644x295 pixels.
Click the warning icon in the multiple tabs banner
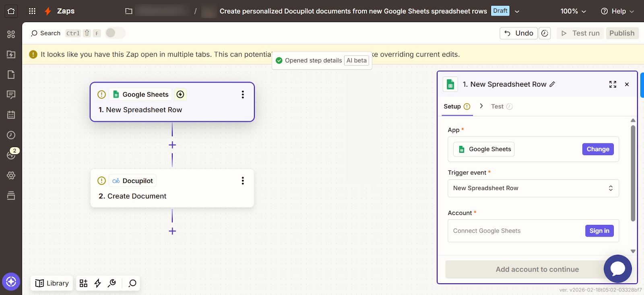(33, 54)
